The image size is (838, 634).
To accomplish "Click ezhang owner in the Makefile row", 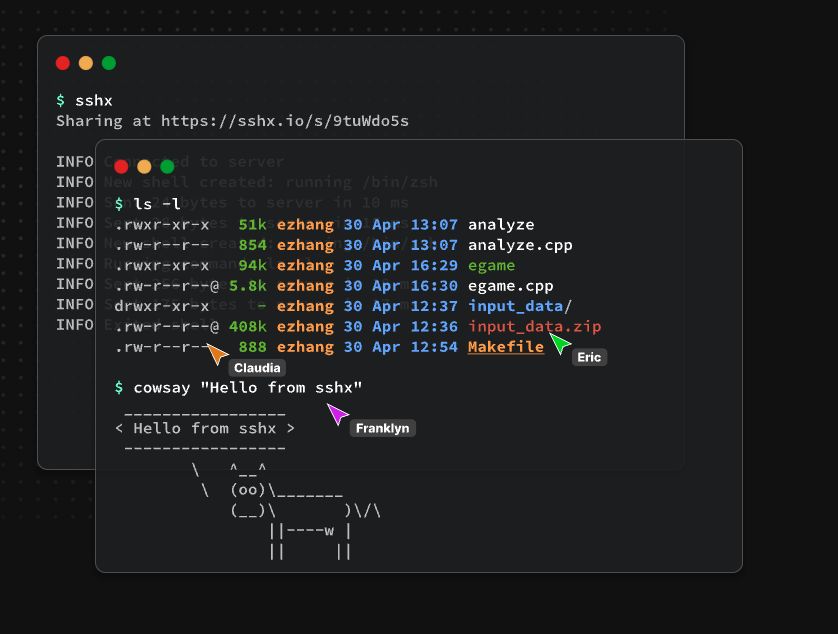I will 305,347.
